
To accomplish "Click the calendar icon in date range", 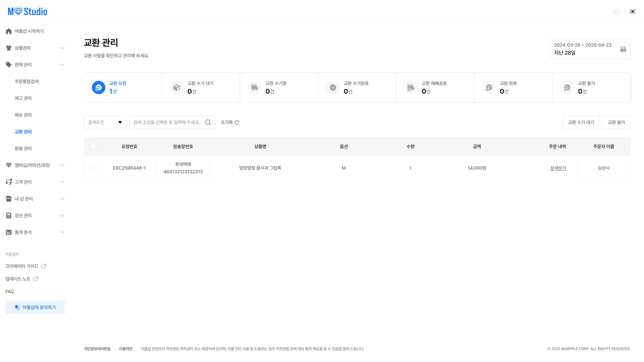I will point(623,49).
